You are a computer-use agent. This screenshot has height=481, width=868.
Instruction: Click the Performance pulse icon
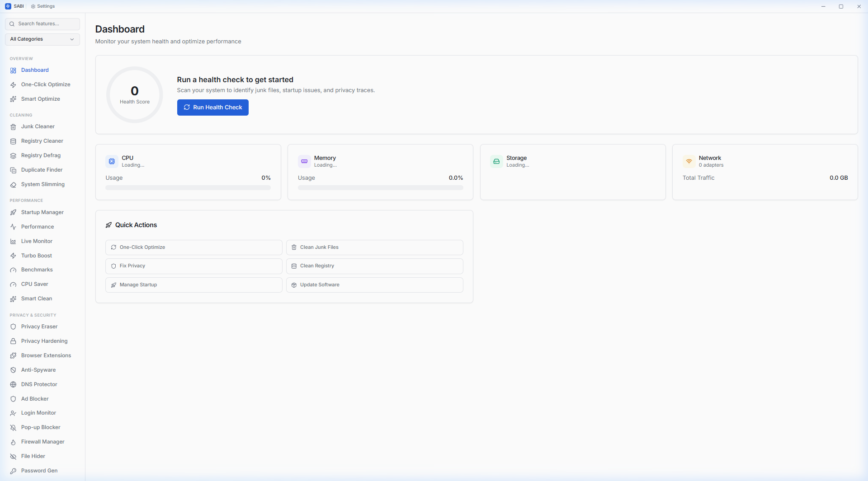pyautogui.click(x=13, y=227)
